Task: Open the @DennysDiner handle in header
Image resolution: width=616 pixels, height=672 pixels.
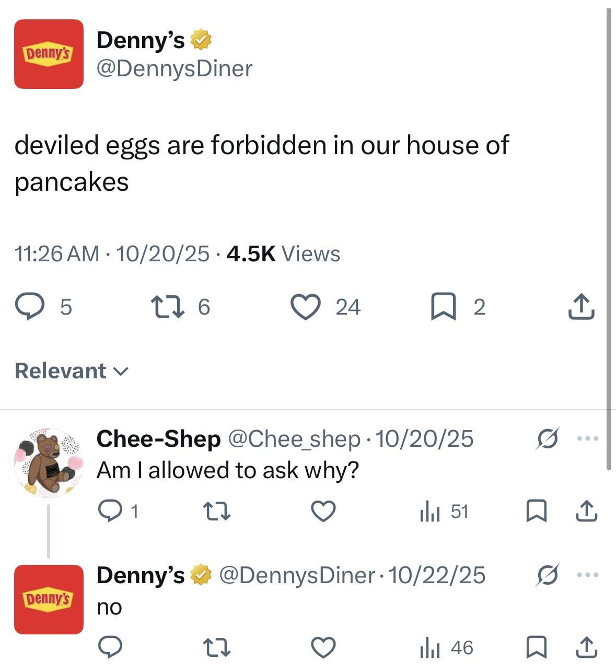Action: [175, 68]
